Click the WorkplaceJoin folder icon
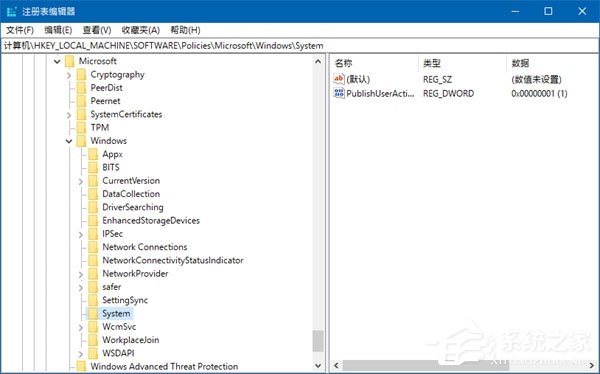Viewport: 600px width, 374px height. [93, 340]
